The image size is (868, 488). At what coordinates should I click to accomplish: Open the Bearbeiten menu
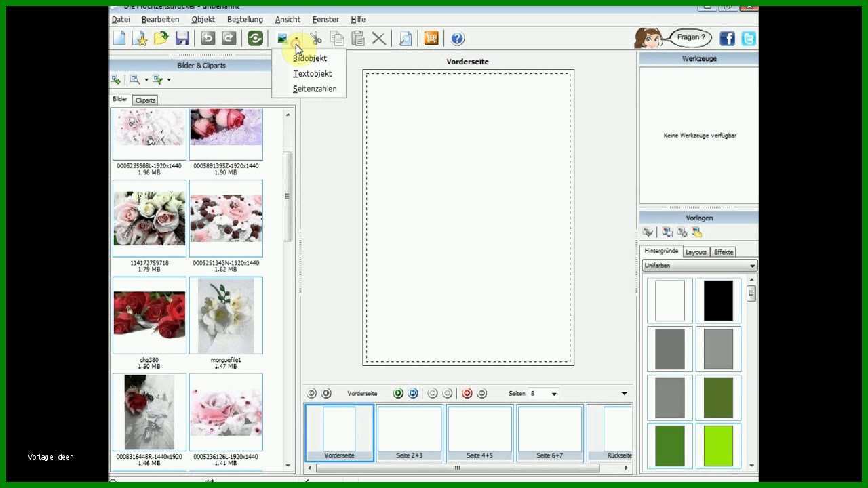161,20
